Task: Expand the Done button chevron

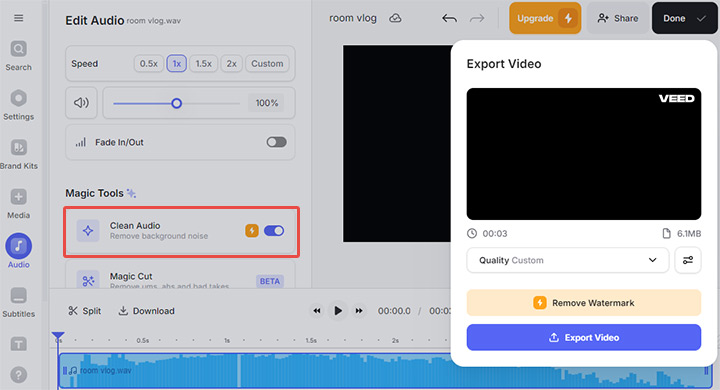Action: pos(701,18)
